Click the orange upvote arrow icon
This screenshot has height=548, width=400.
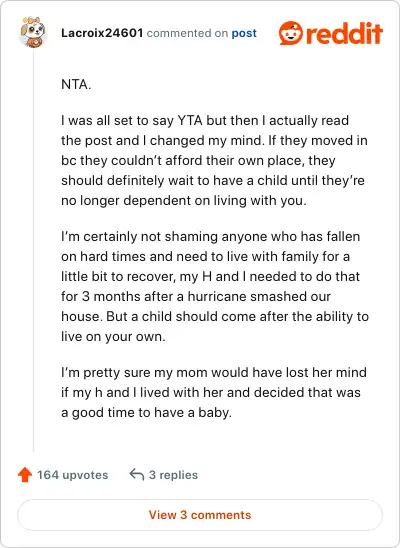25,475
